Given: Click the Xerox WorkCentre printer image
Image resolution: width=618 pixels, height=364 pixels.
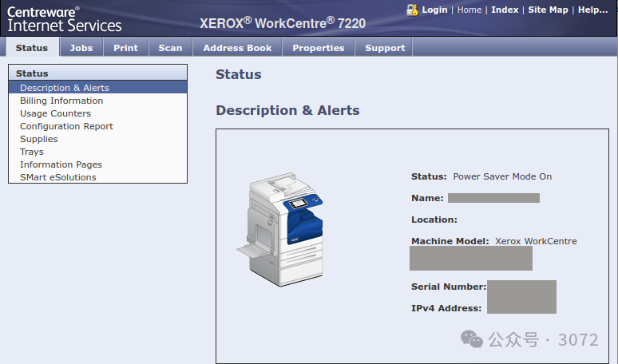Looking at the screenshot, I should click(x=279, y=229).
